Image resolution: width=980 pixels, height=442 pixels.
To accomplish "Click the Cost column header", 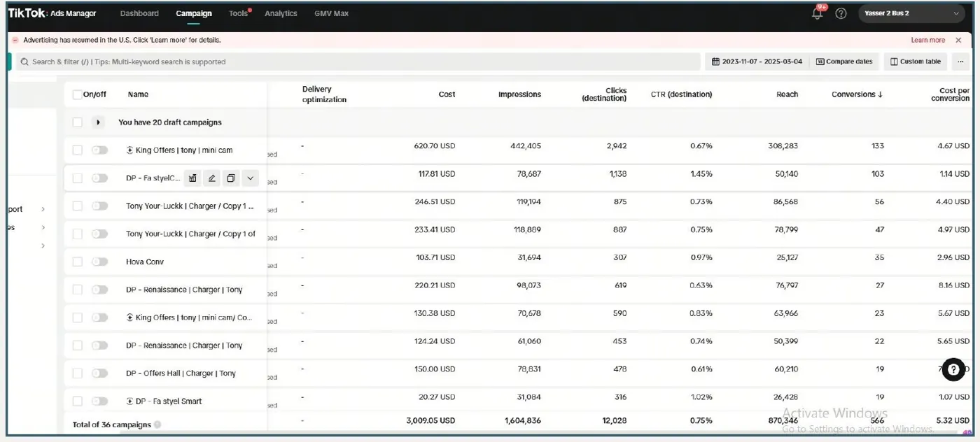I will click(x=447, y=94).
